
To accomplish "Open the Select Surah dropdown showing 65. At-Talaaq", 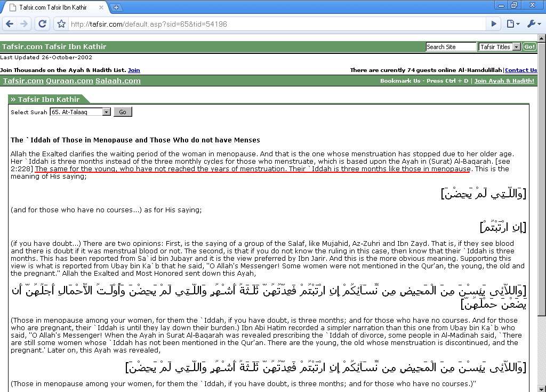I will (80, 112).
